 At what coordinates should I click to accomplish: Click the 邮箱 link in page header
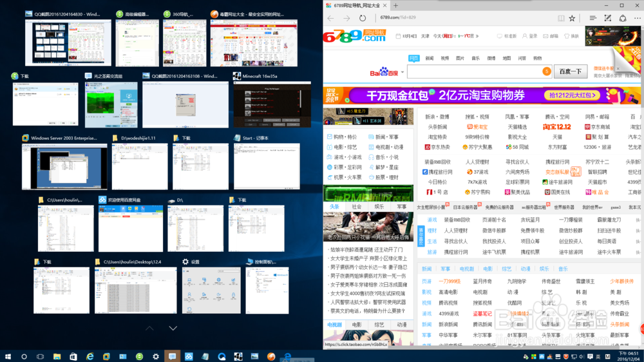(x=551, y=36)
